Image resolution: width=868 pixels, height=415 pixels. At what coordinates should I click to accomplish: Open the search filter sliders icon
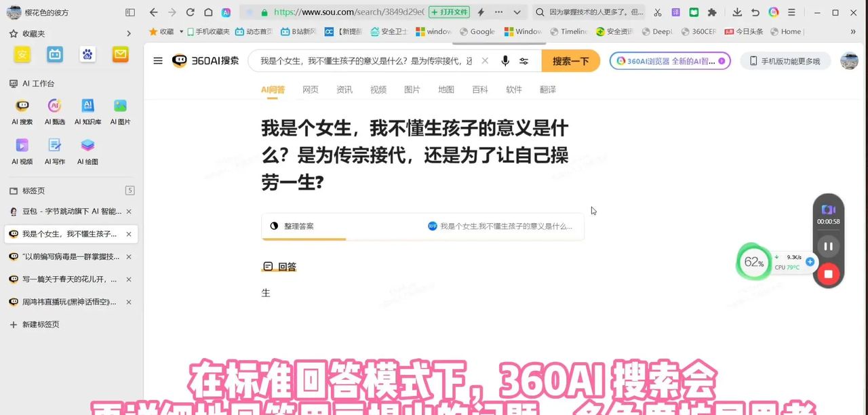(524, 61)
